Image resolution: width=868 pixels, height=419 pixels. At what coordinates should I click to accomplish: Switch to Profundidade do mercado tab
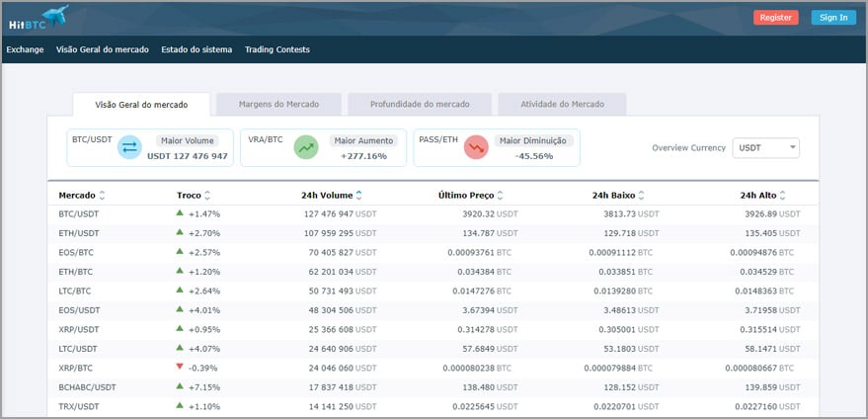[420, 104]
